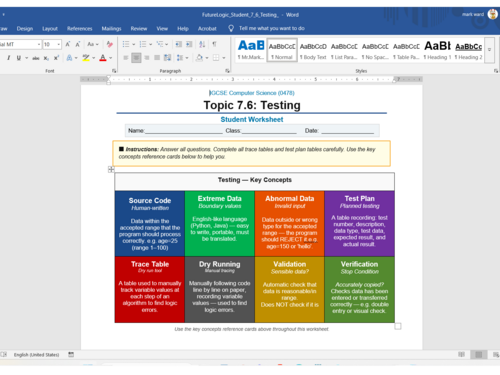Click the Decrease Font Size icon
The image size is (500, 375).
(x=78, y=44)
